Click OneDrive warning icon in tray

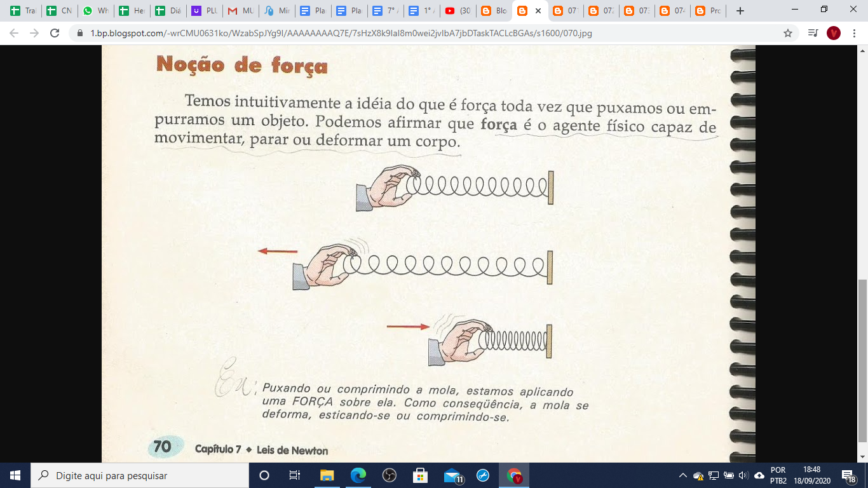tap(698, 475)
